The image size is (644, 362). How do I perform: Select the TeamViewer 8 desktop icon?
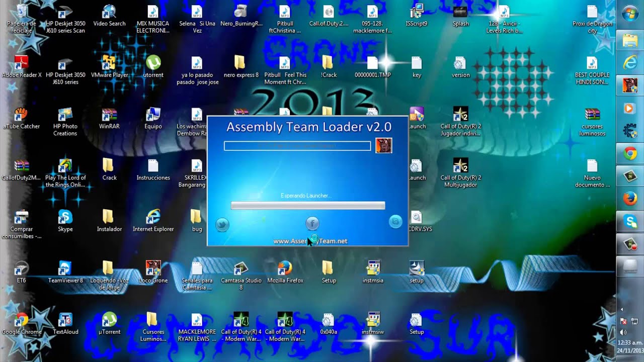[x=65, y=273]
